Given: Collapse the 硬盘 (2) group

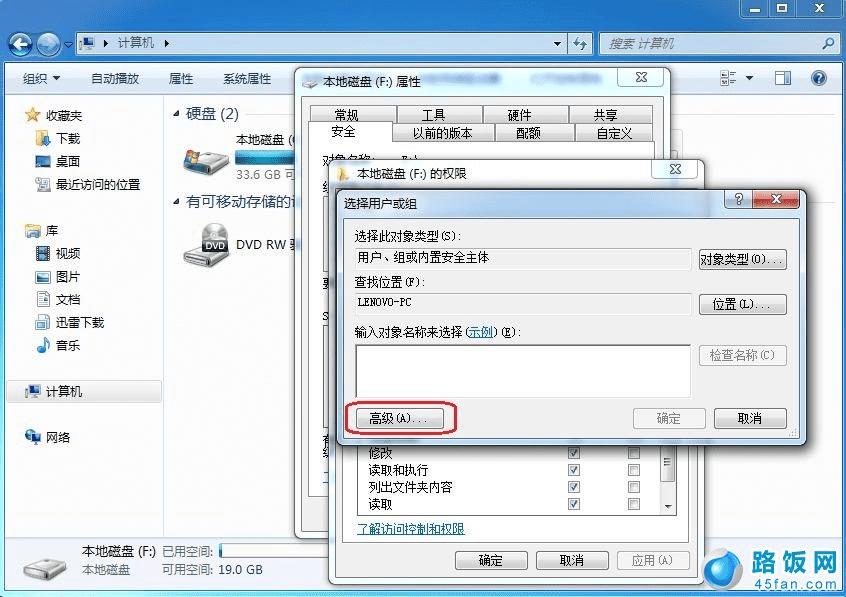Looking at the screenshot, I should point(176,113).
